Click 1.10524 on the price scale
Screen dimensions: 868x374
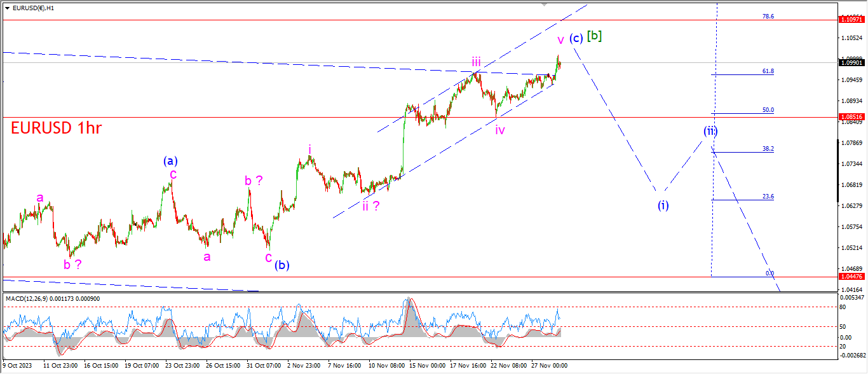[x=851, y=38]
